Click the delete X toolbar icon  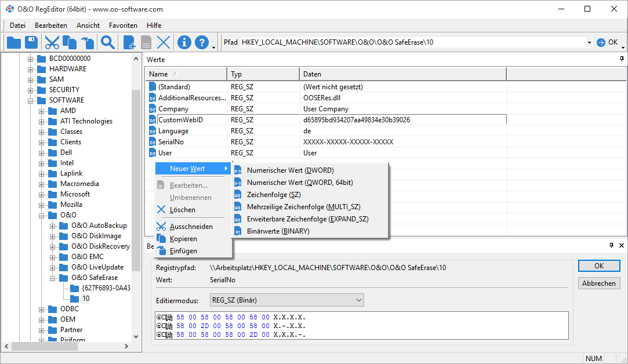(x=164, y=42)
